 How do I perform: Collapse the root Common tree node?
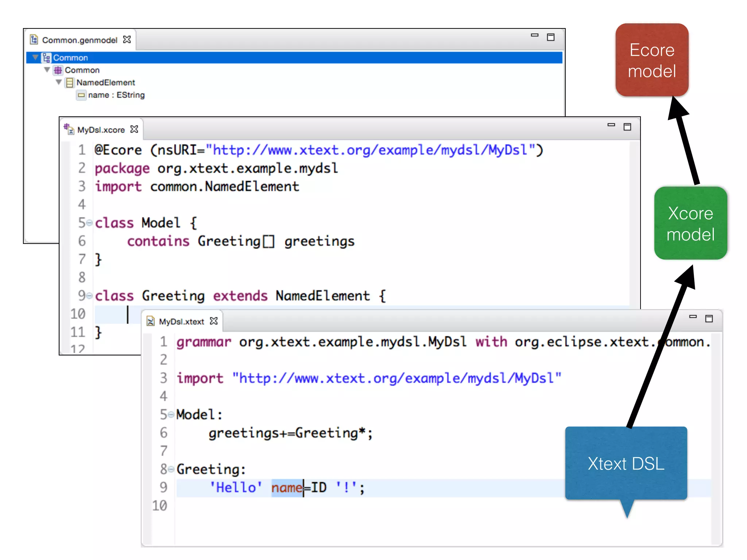click(35, 58)
